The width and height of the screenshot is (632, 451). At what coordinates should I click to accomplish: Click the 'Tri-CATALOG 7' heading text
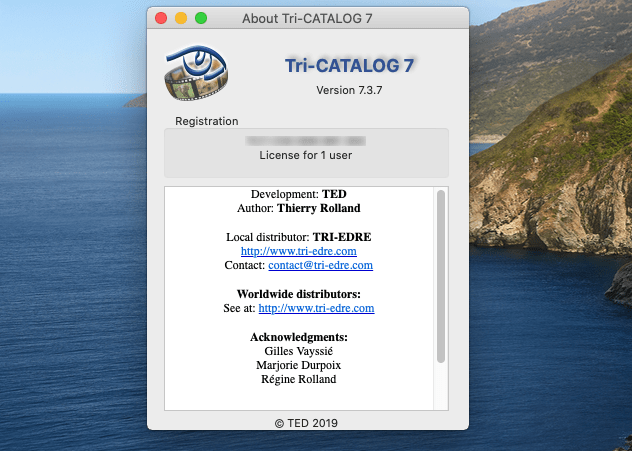pyautogui.click(x=349, y=65)
